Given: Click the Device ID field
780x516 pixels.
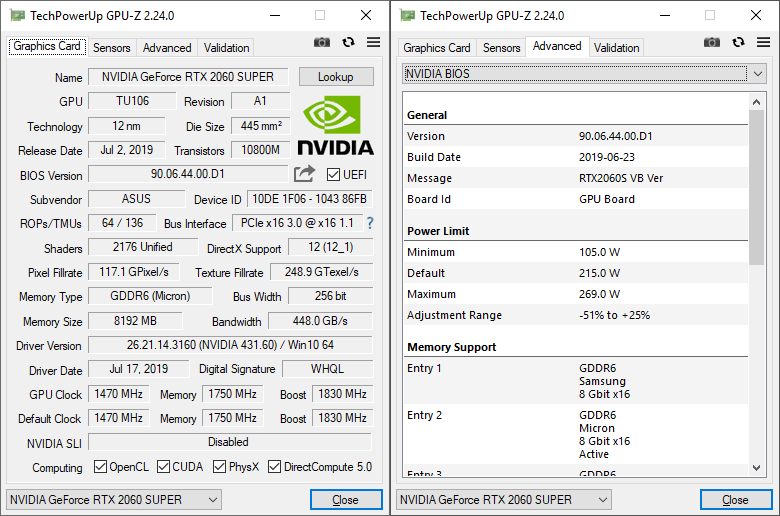Looking at the screenshot, I should point(309,199).
